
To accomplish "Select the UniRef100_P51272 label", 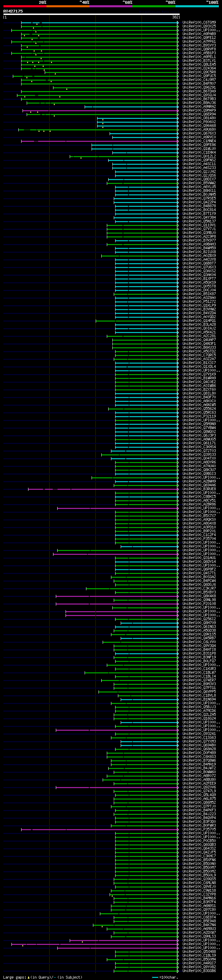I will [199, 302].
